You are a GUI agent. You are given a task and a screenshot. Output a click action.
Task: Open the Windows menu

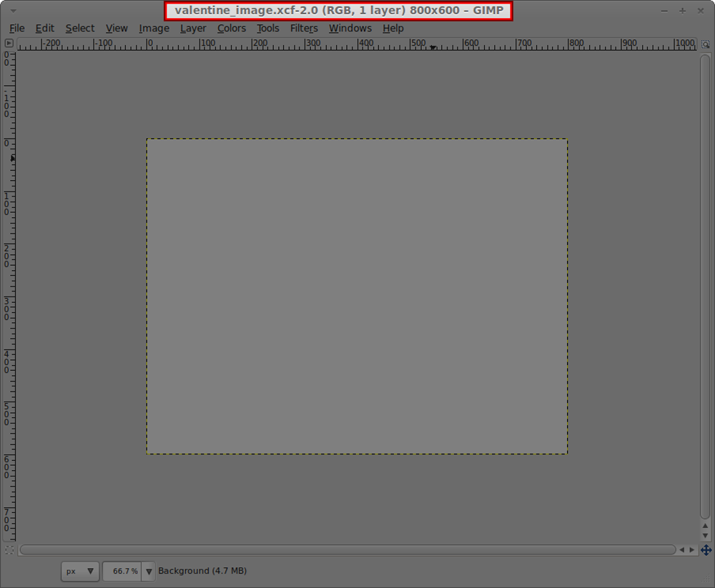350,28
